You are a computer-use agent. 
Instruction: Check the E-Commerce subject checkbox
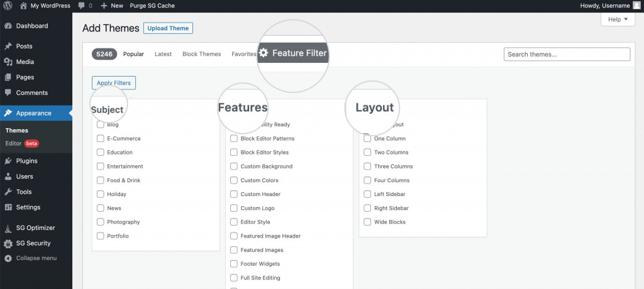(100, 138)
